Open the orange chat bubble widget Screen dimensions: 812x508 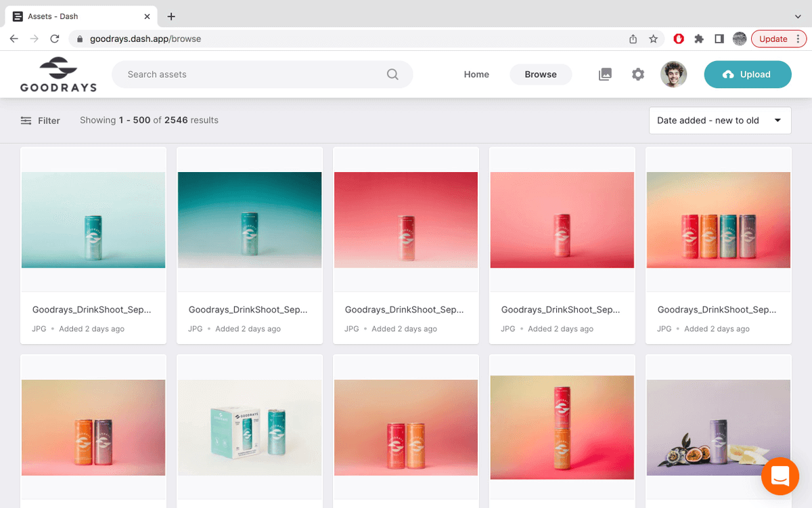pos(780,476)
